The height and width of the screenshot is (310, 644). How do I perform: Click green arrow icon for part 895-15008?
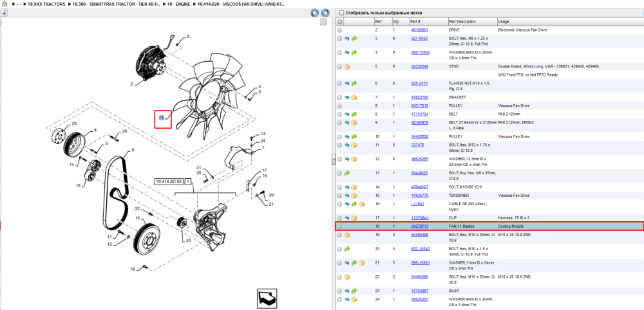354,53
